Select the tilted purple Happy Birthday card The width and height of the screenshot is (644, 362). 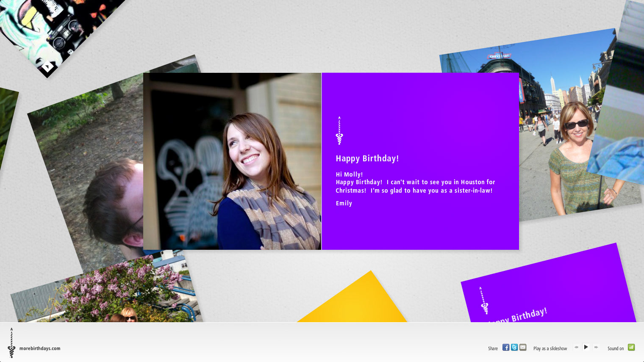[549, 288]
